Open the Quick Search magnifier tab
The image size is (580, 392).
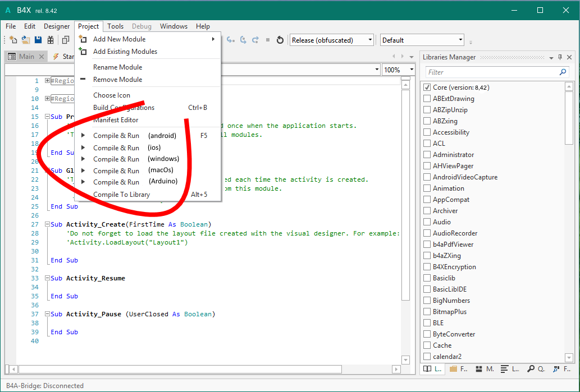pyautogui.click(x=531, y=369)
